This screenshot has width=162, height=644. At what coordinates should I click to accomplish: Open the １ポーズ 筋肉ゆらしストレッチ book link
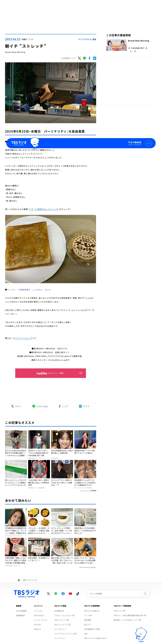[x=44, y=209]
